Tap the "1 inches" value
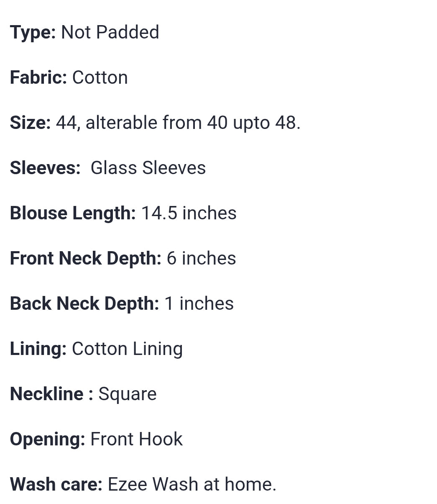 [199, 304]
